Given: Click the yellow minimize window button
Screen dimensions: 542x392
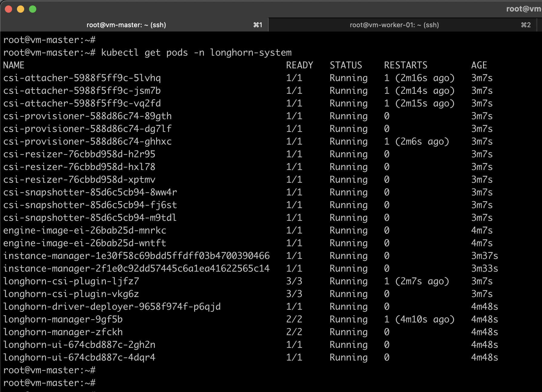Looking at the screenshot, I should tap(21, 9).
